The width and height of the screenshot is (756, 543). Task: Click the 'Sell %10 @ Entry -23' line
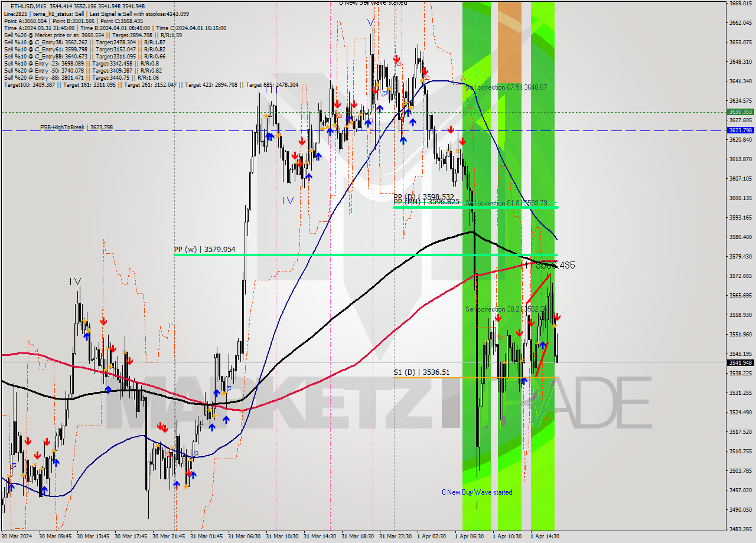[x=81, y=63]
